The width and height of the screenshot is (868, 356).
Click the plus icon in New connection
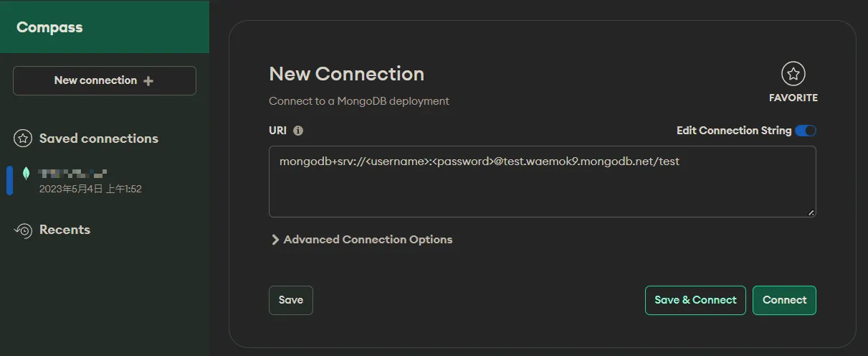(x=148, y=81)
